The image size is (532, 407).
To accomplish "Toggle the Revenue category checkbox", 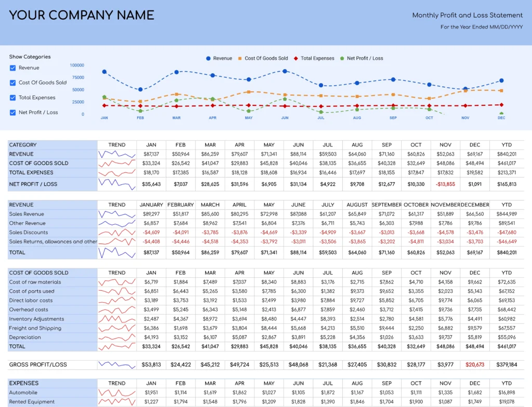I will [x=13, y=68].
